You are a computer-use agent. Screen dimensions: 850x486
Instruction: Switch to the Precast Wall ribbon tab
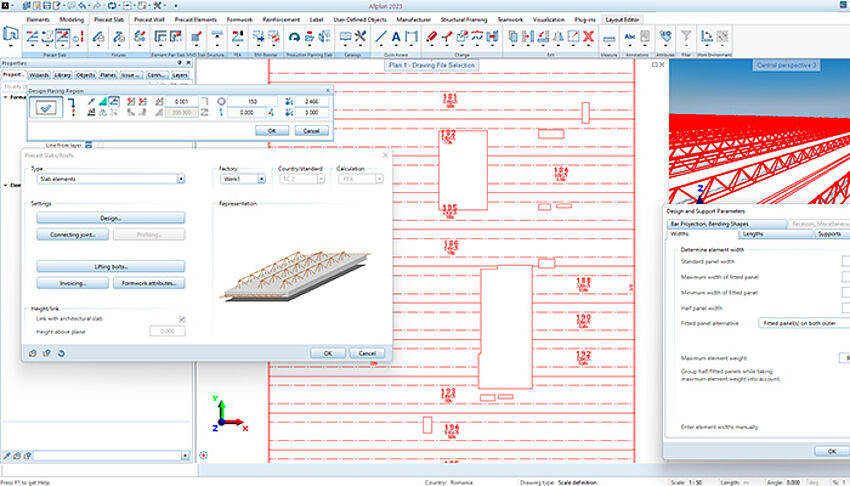tap(144, 19)
